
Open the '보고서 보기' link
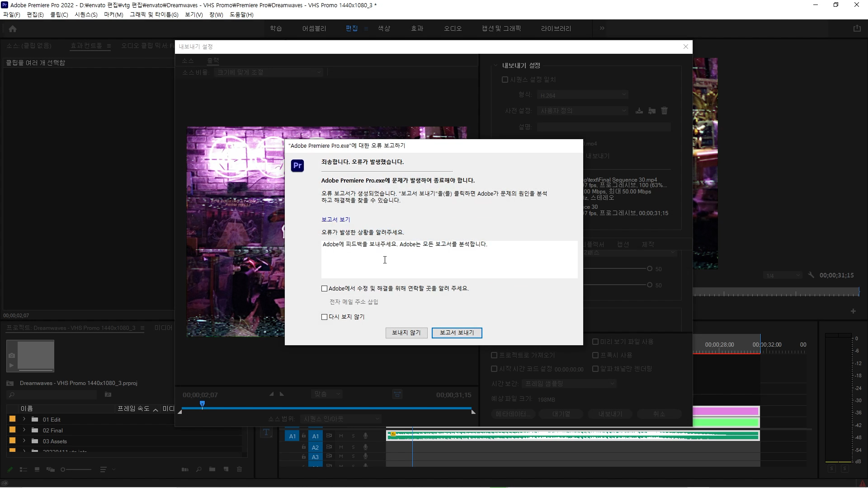point(335,220)
